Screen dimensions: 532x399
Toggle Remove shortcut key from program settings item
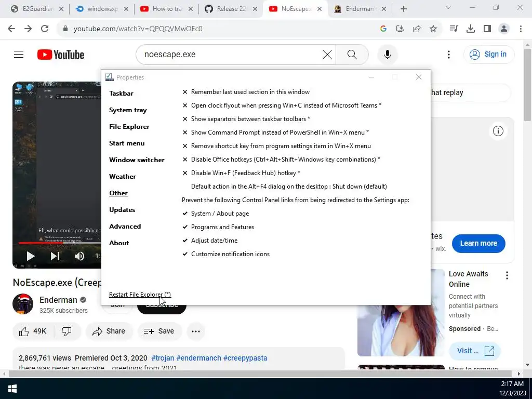pos(276,146)
